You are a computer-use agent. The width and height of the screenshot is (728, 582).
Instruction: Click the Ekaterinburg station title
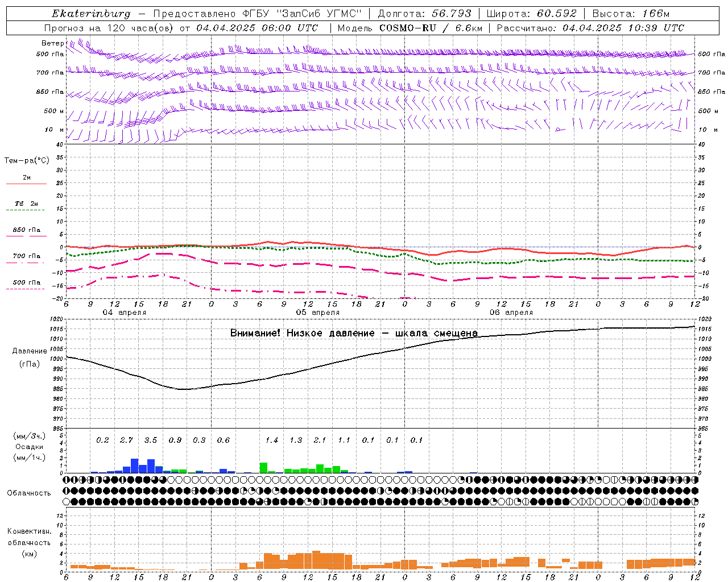point(91,14)
